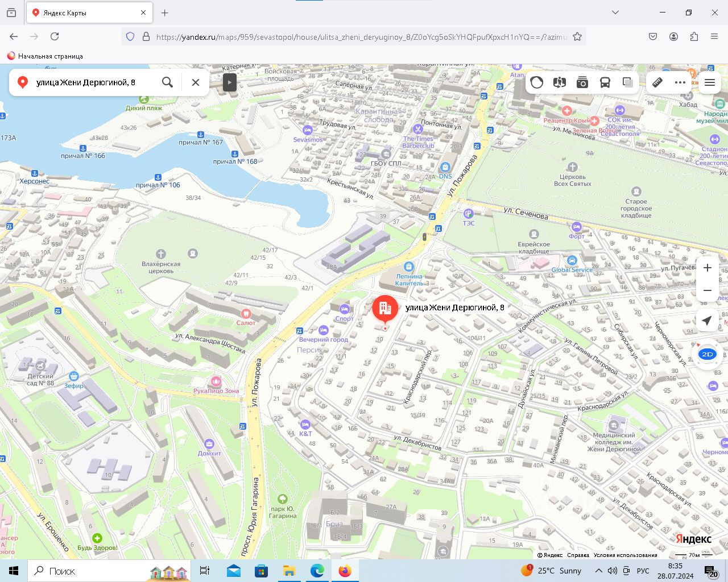Click the парк Ю. Гагарина marker

(283, 500)
